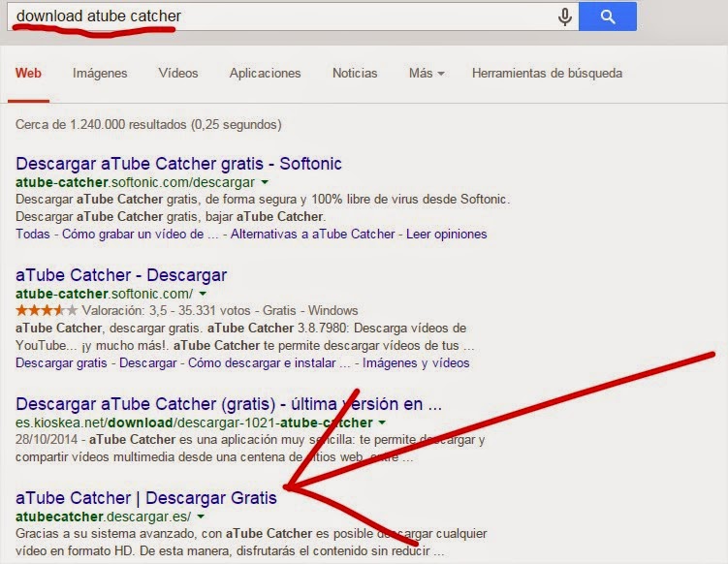Click the 'Descargar gratis' sitelink
The width and height of the screenshot is (728, 564).
(61, 363)
